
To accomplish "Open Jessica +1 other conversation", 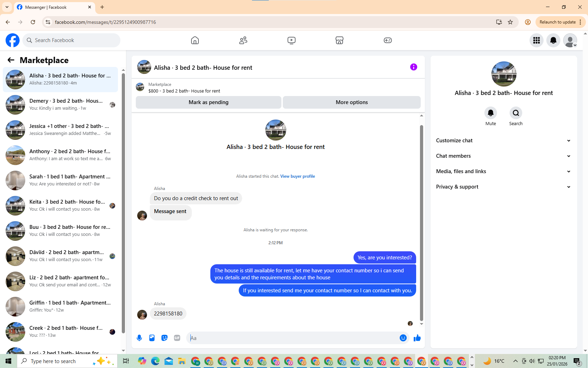I will tap(61, 130).
